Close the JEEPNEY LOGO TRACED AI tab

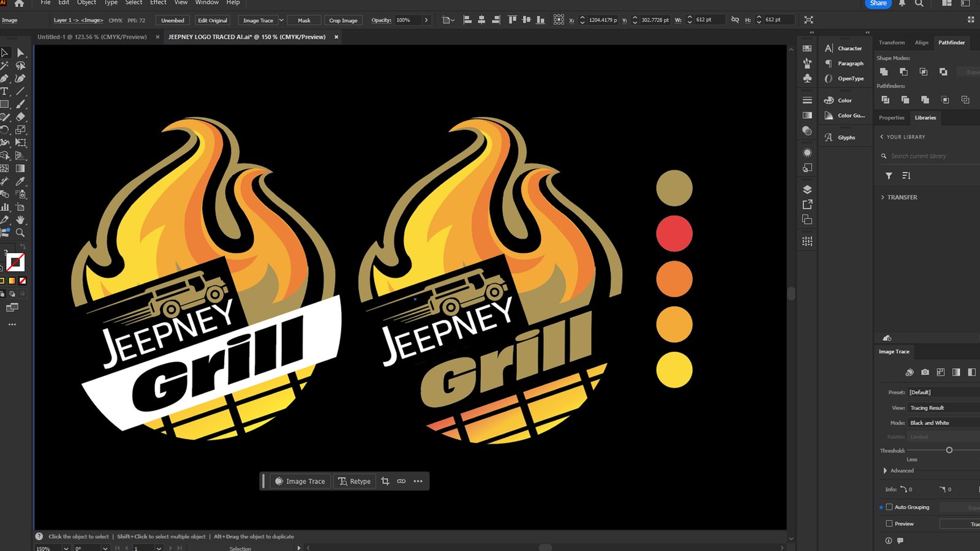(x=336, y=37)
